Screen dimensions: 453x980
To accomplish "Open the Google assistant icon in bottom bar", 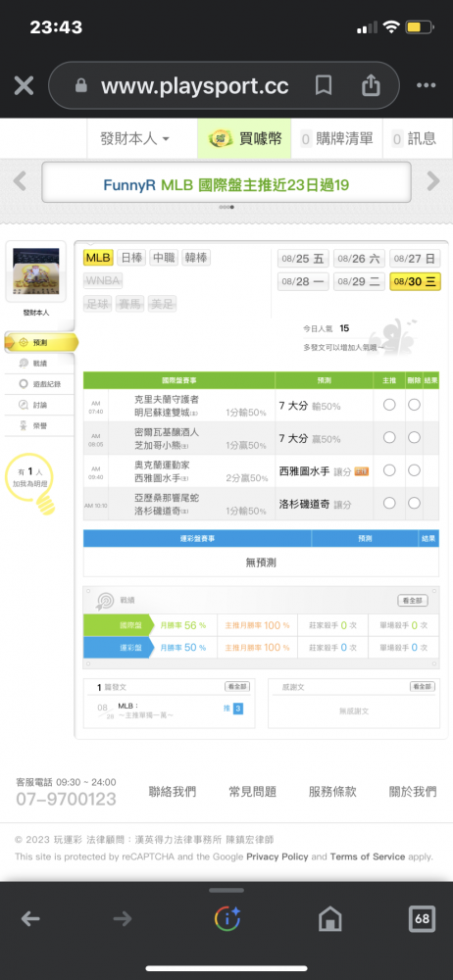I will point(227,918).
